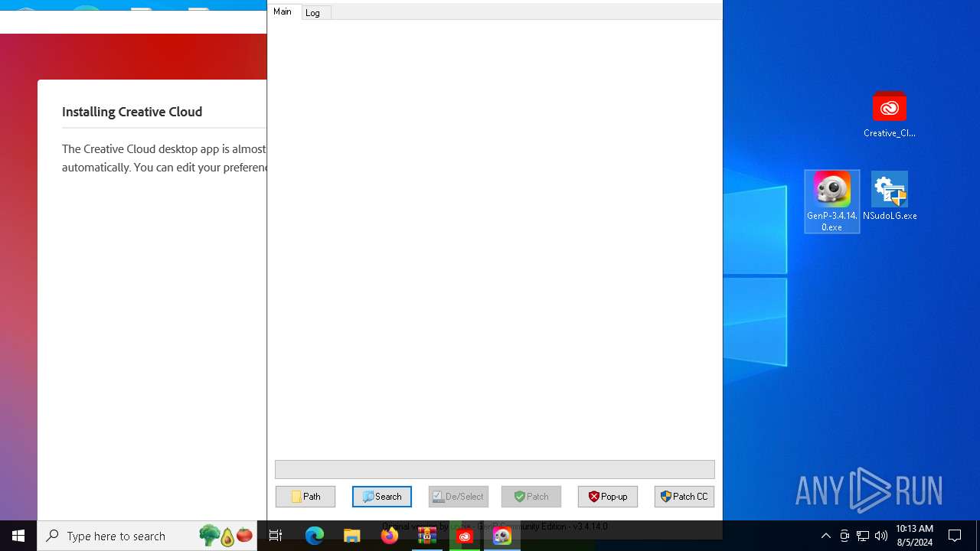Open the volume tray icon
The width and height of the screenshot is (980, 551).
pos(881,536)
